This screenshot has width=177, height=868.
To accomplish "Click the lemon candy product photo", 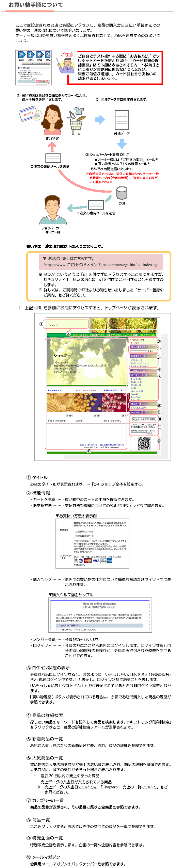I will pyautogui.click(x=114, y=402).
